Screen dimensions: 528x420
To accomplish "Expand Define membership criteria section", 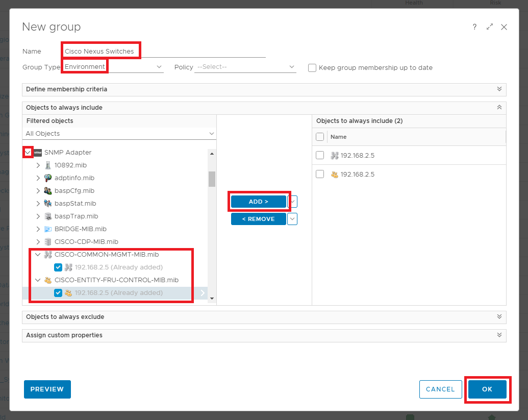I will [x=264, y=89].
